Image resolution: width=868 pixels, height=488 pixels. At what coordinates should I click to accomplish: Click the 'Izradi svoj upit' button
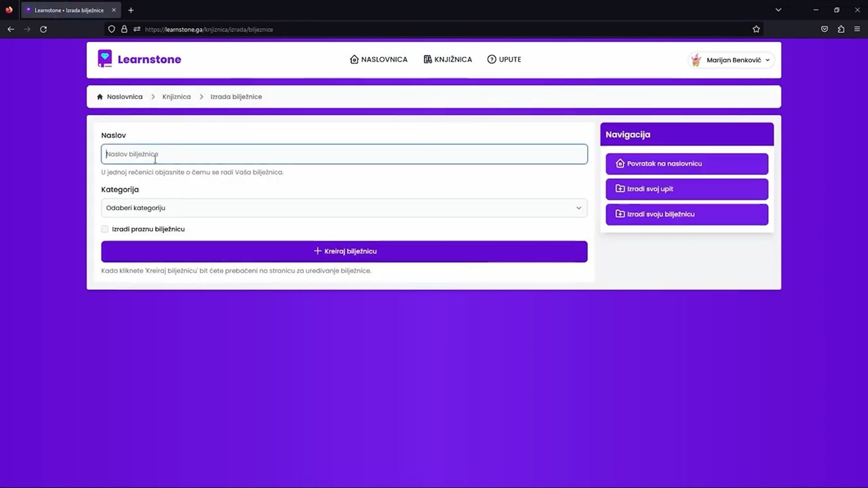point(687,189)
